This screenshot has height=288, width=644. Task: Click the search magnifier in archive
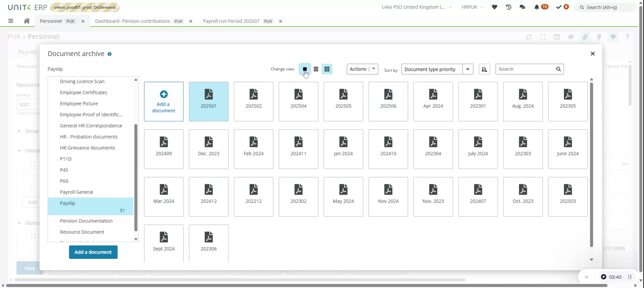[x=558, y=69]
